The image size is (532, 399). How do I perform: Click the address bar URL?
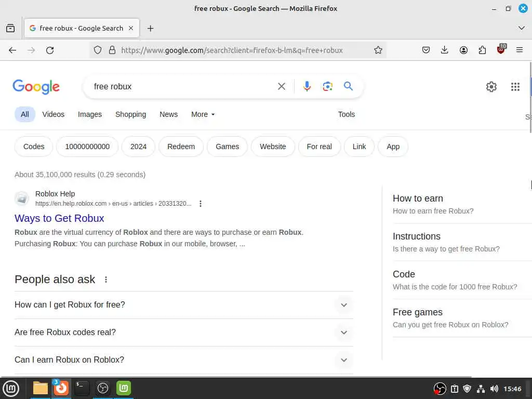[x=232, y=50]
